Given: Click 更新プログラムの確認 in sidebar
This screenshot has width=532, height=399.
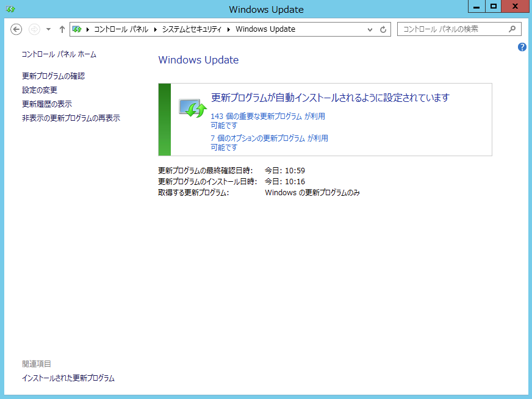Looking at the screenshot, I should (x=54, y=76).
